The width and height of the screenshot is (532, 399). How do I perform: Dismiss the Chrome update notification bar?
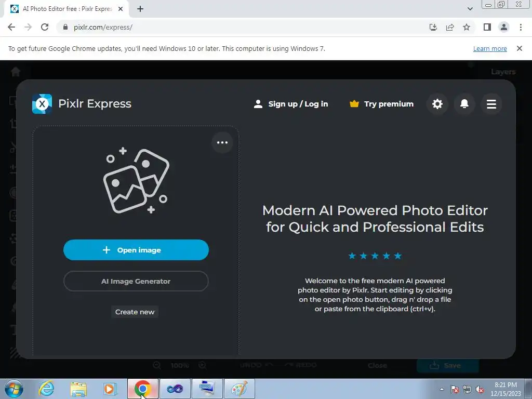pyautogui.click(x=520, y=48)
